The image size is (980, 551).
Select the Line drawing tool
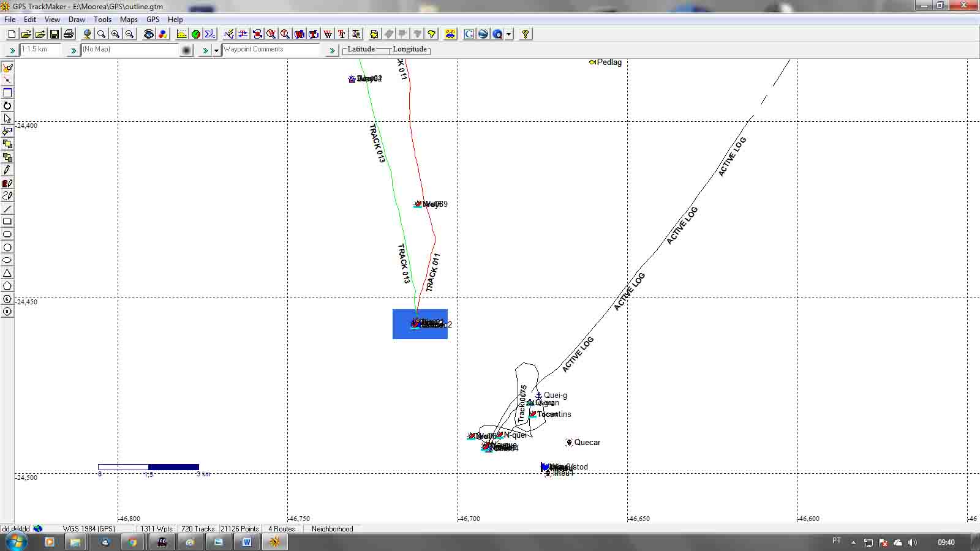tap(7, 209)
